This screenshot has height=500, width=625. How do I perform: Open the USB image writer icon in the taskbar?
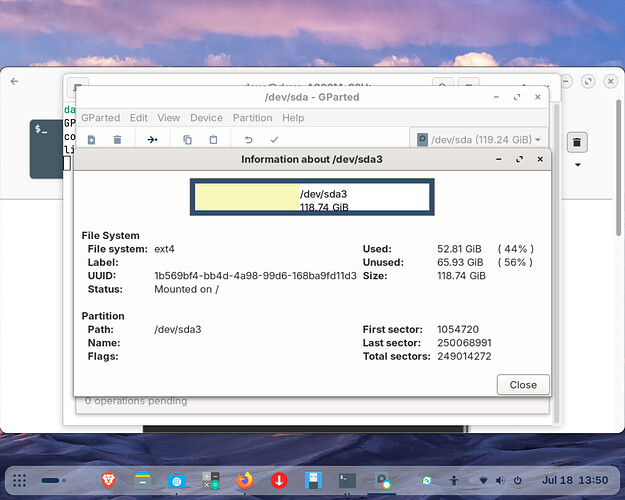click(313, 480)
